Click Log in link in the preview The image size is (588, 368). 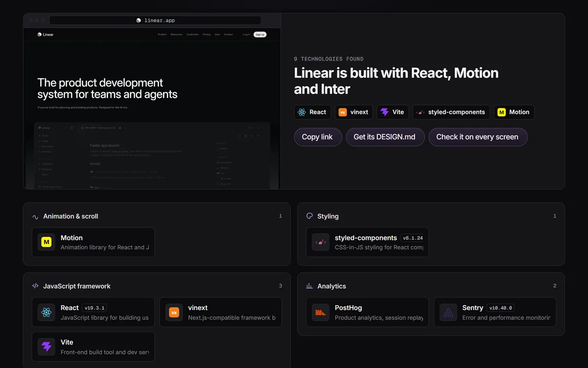tap(246, 34)
